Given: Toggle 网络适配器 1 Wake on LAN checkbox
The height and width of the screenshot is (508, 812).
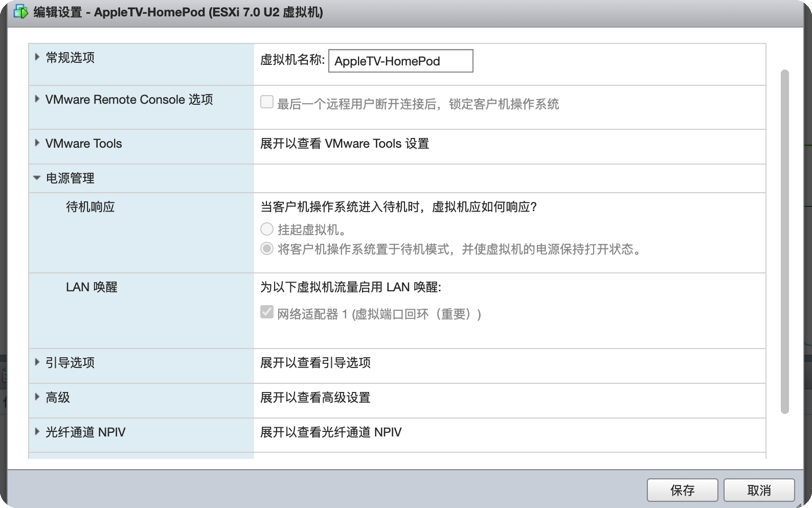Looking at the screenshot, I should click(x=267, y=312).
